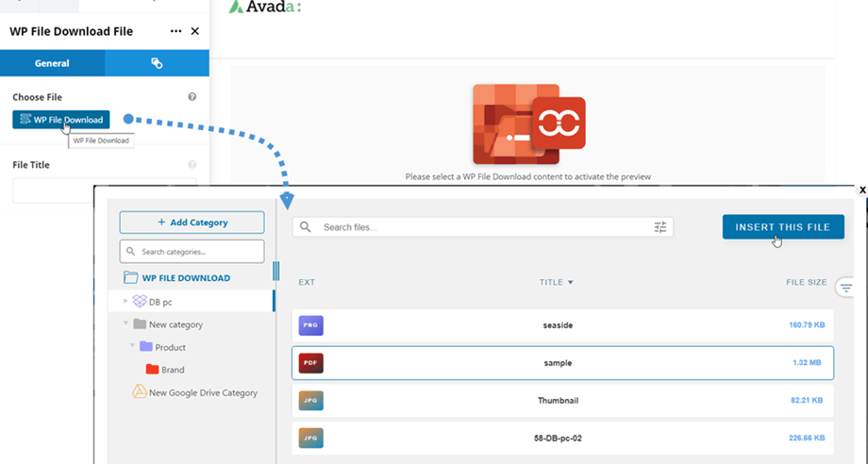The image size is (868, 464).
Task: Open the link settings tab
Action: click(x=157, y=63)
